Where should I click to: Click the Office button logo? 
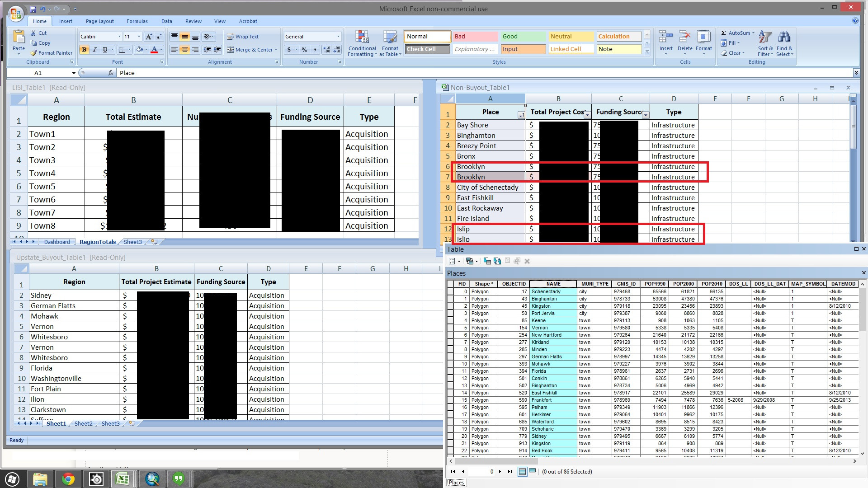click(15, 14)
